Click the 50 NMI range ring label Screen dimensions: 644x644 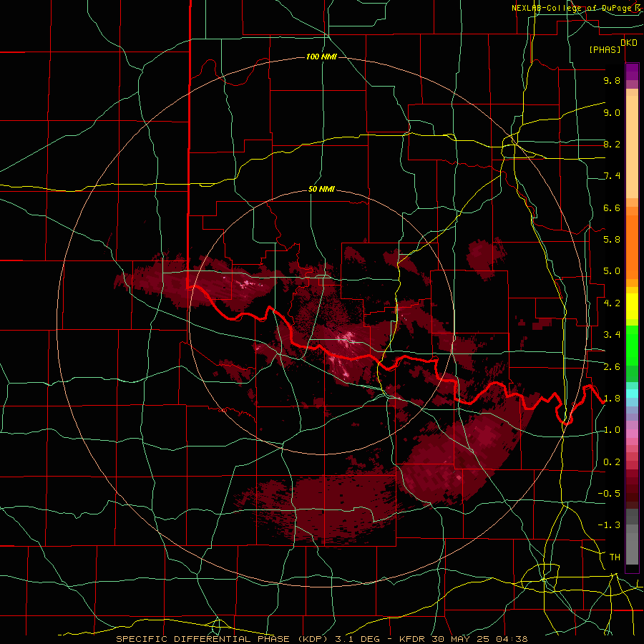point(321,190)
